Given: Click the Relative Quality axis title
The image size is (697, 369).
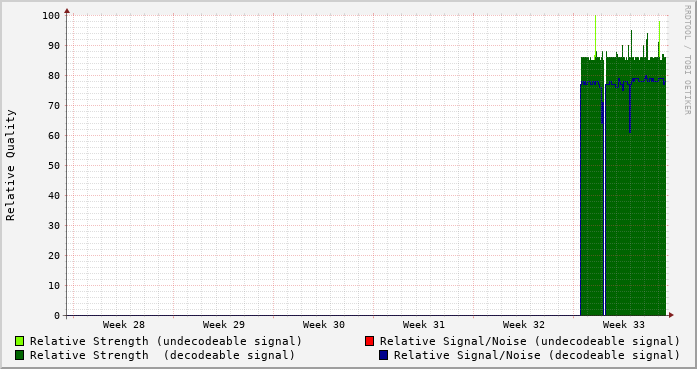Looking at the screenshot, I should [x=10, y=165].
